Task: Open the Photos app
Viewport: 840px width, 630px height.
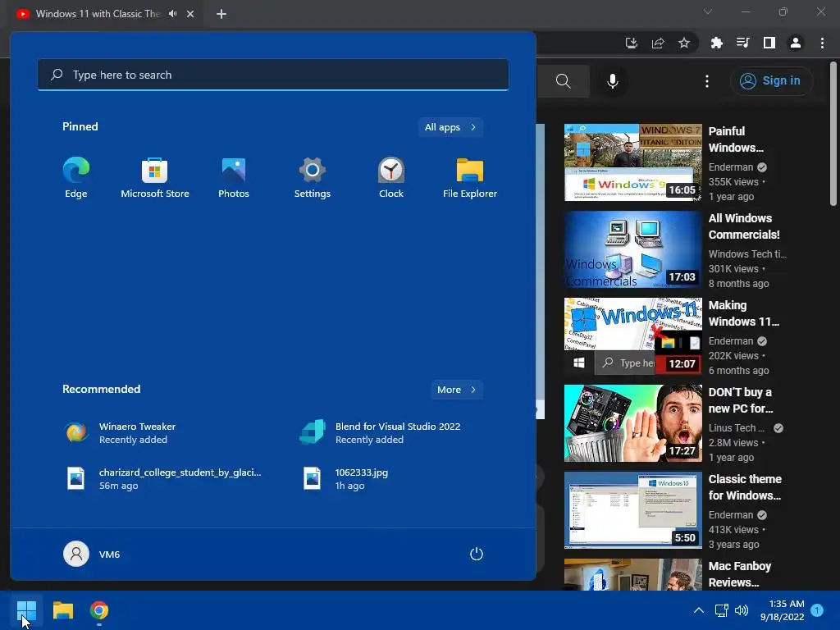Action: (234, 178)
